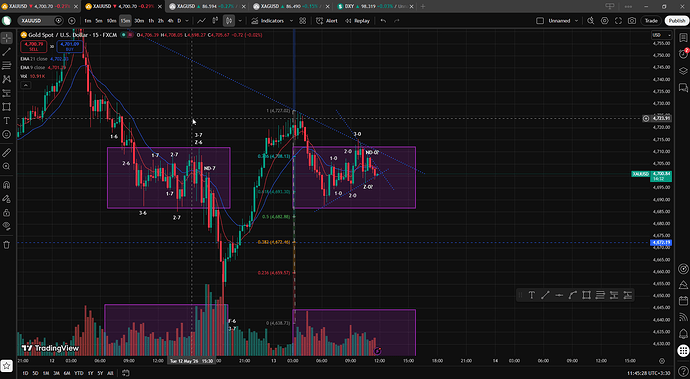Switch to line chart style icon
The width and height of the screenshot is (690, 379).
click(x=201, y=21)
